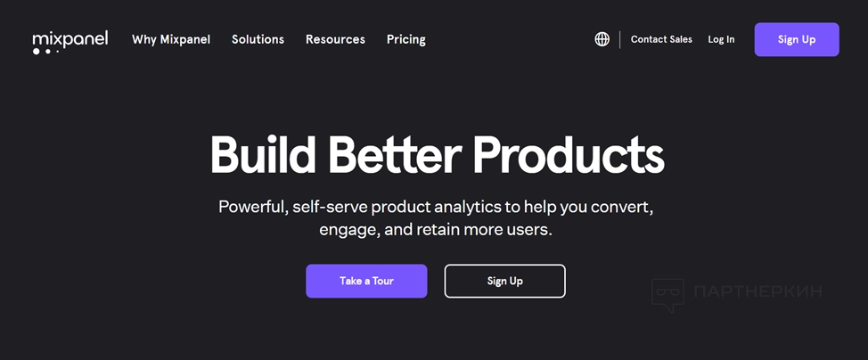The height and width of the screenshot is (360, 868).
Task: Click the outlined Sign Up button below headline
Action: point(505,281)
